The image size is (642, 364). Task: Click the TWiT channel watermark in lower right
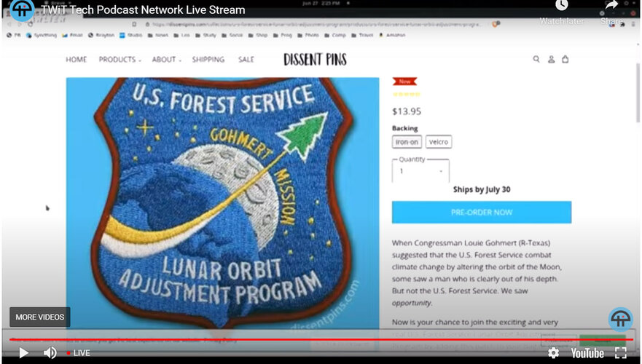point(620,319)
